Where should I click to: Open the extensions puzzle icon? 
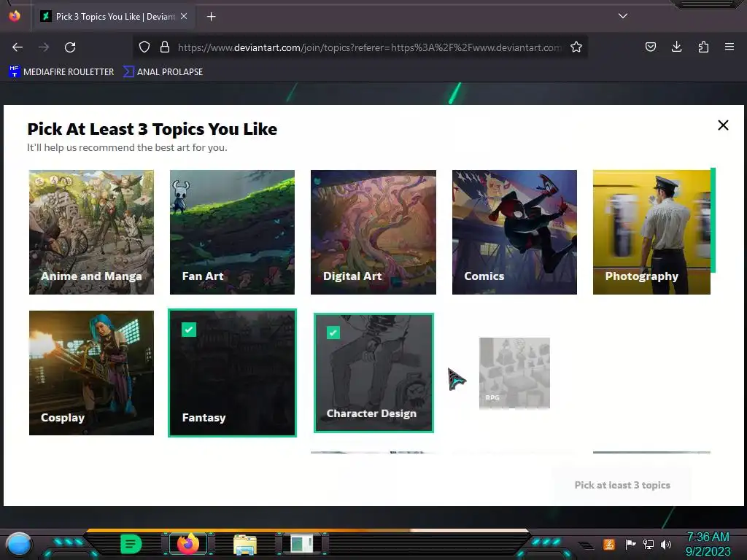[703, 47]
